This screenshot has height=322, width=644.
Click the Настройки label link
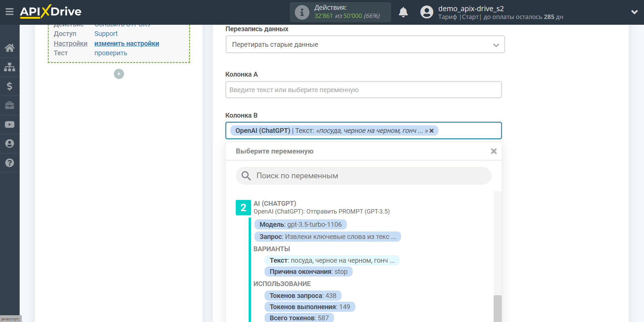pyautogui.click(x=70, y=43)
